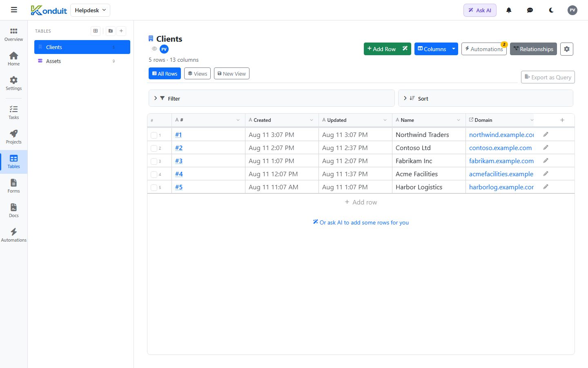
Task: Open the PV user avatar menu
Action: (x=572, y=10)
